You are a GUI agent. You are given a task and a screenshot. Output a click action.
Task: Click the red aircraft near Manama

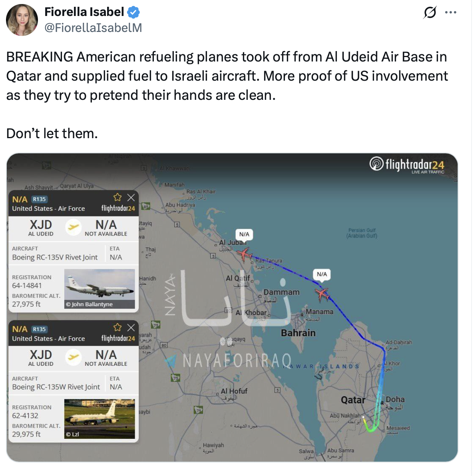(x=322, y=294)
